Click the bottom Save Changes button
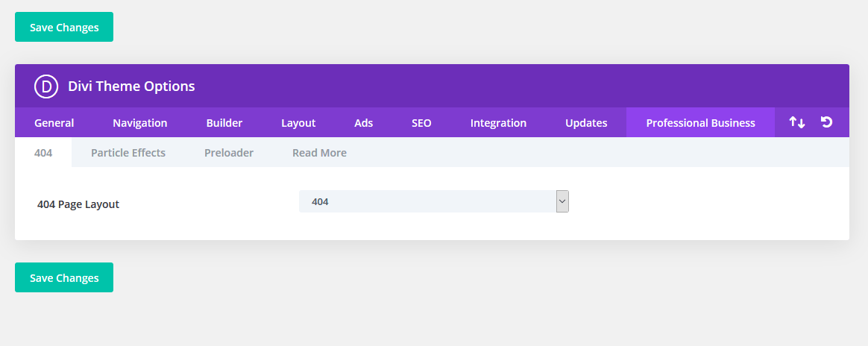Viewport: 868px width, 346px height. click(64, 277)
